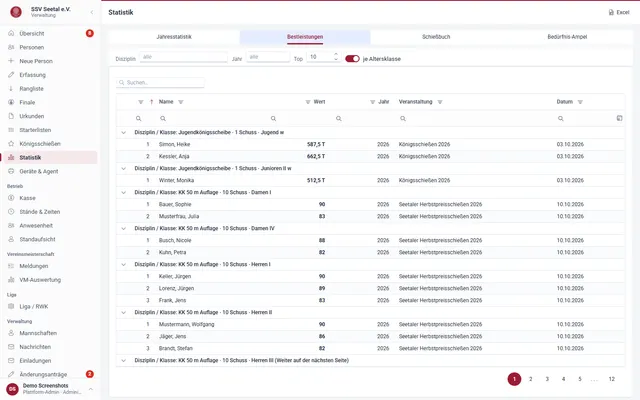Screen dimensions: 640x400
Task: Open the Personen sidebar icon
Action: coord(11,47)
